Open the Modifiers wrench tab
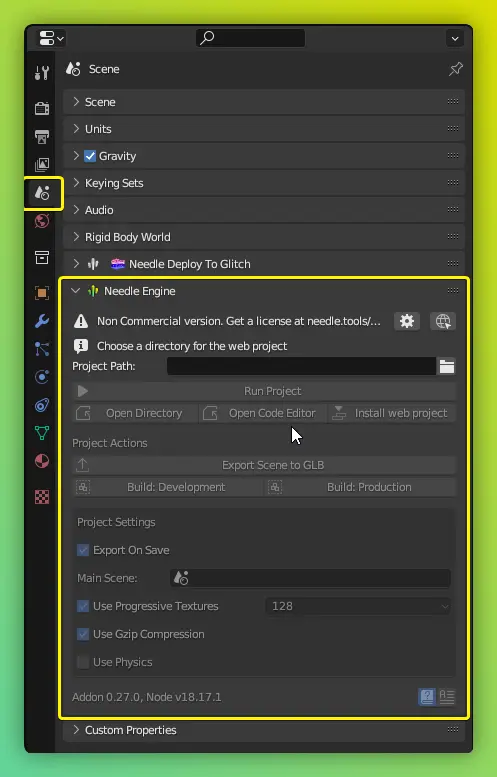This screenshot has height=777, width=497. tap(42, 321)
